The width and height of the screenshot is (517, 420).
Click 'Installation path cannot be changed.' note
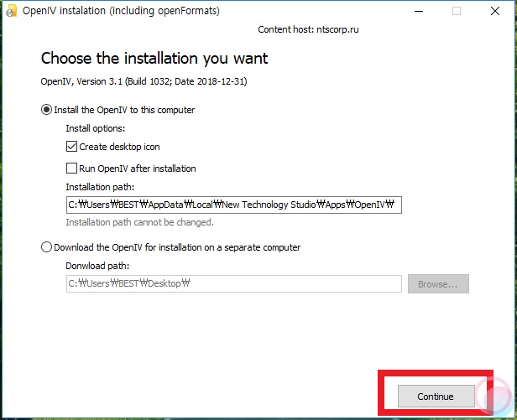coord(140,222)
